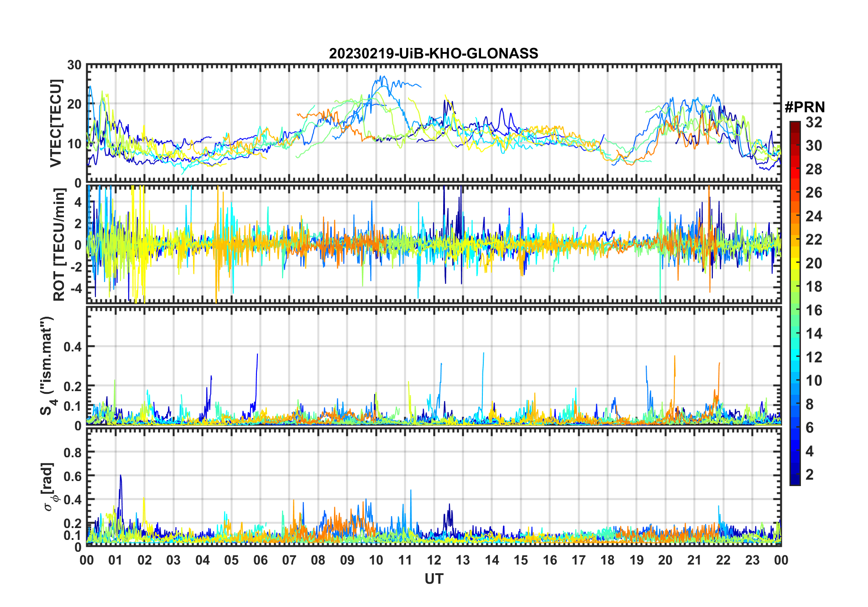Click the plot title 20230219-UiB-KHO-GLONASS
The image size is (868, 607).
tap(434, 53)
